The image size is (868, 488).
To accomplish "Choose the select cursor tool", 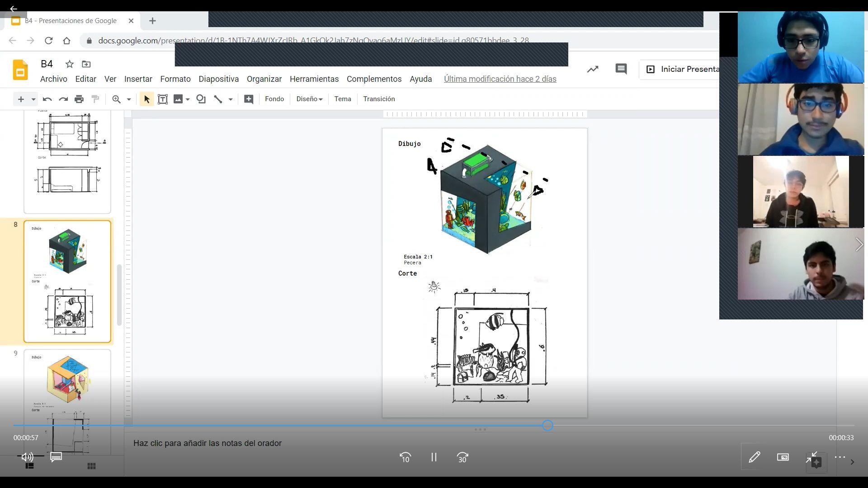I will 146,99.
